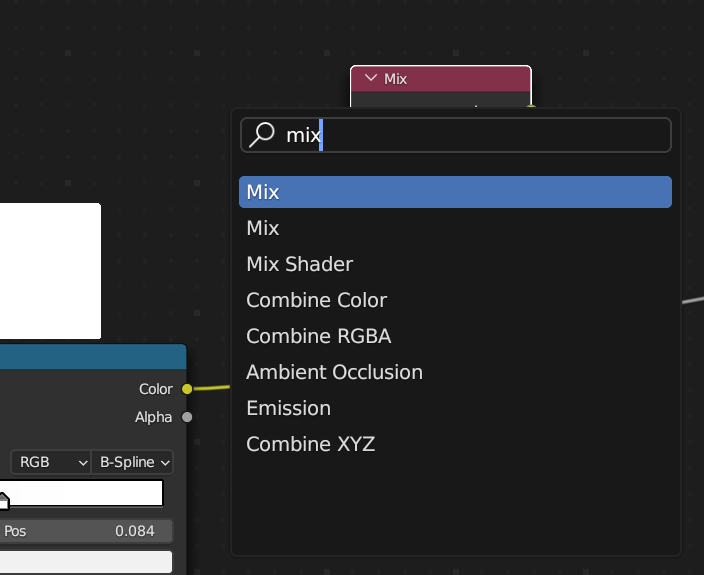Click the Pos value field 0.084

[86, 531]
